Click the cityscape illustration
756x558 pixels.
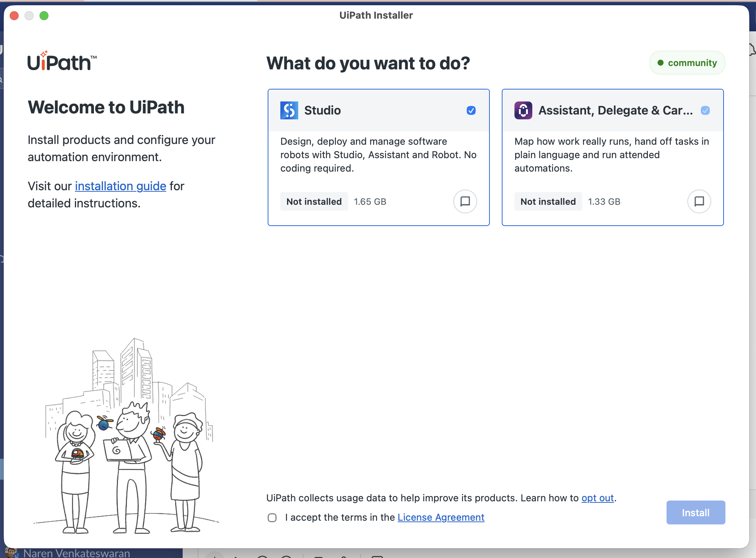126,436
